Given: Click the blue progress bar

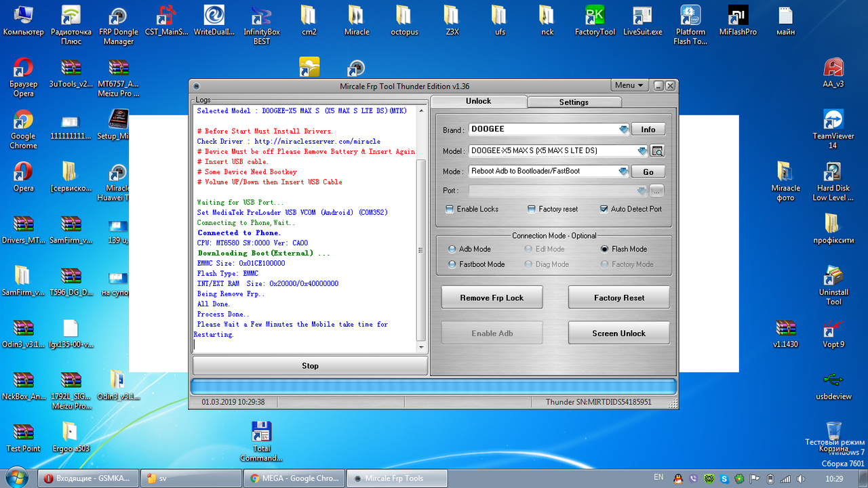Looking at the screenshot, I should pyautogui.click(x=433, y=386).
